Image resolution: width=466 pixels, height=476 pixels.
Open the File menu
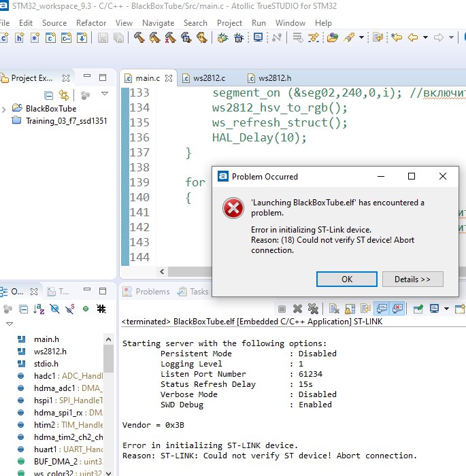point(5,23)
